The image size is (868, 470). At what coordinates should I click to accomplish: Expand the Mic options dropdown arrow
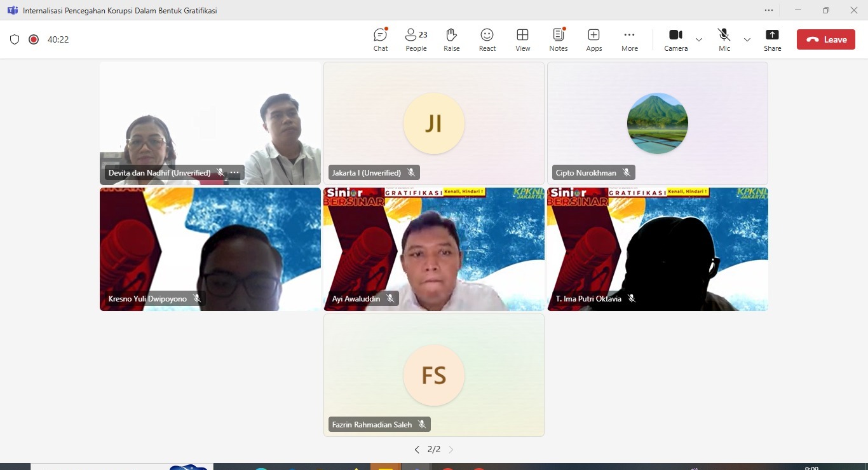pos(747,39)
